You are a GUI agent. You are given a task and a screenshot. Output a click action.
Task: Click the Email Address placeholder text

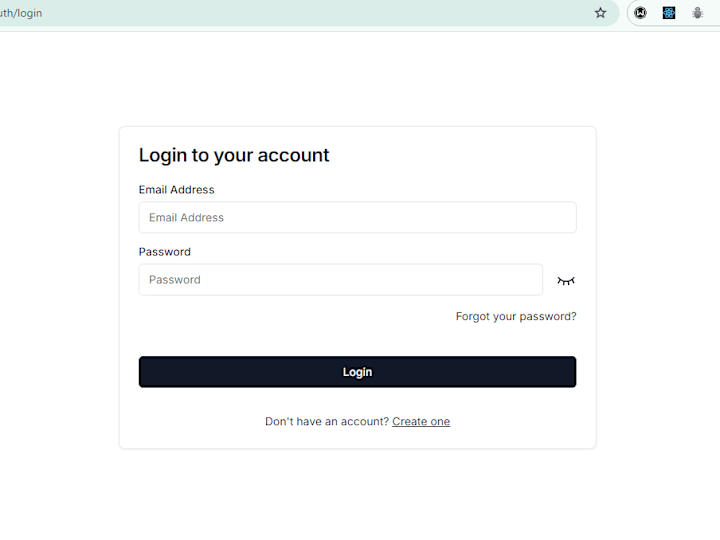tap(186, 217)
